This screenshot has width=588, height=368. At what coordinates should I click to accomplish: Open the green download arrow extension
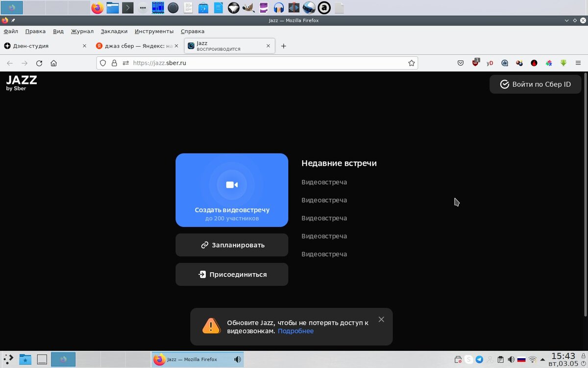[x=563, y=63]
